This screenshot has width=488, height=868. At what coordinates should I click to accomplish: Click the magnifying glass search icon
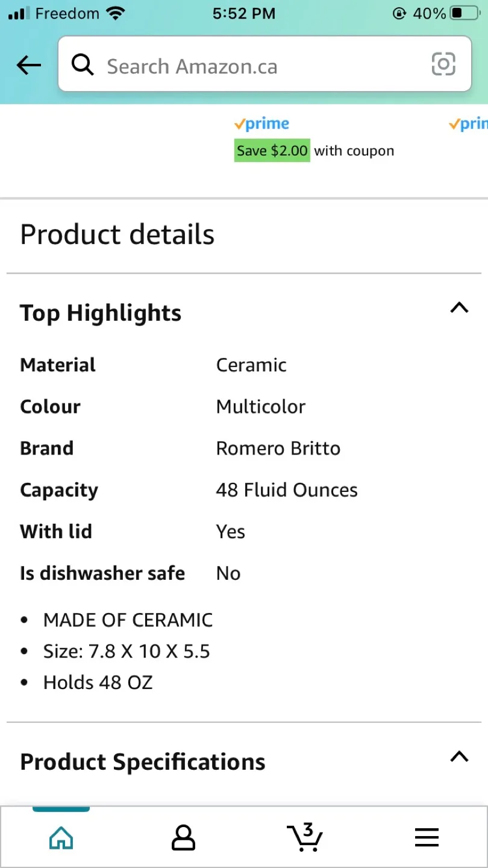point(83,65)
